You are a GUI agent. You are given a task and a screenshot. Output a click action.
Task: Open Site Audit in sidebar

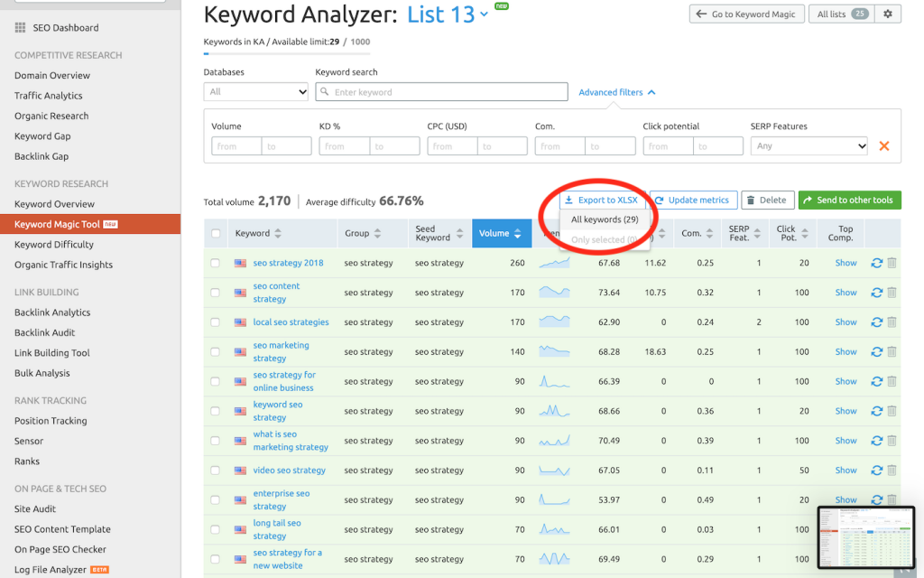pyautogui.click(x=35, y=509)
